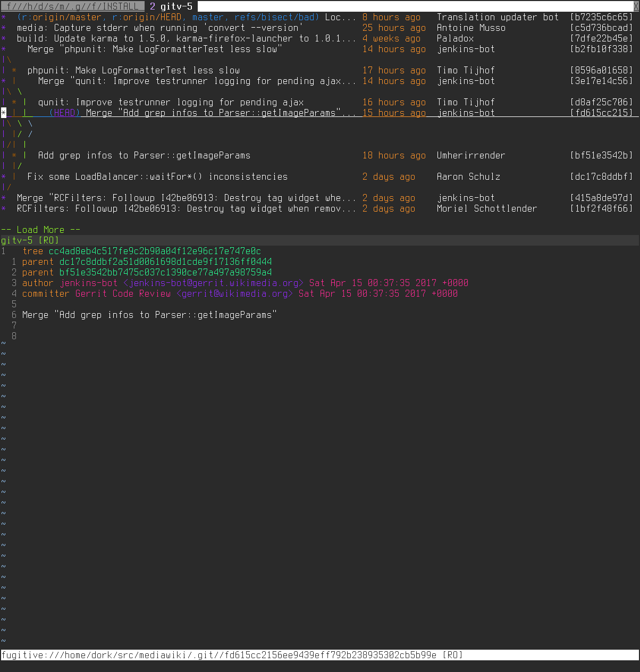Image resolution: width=640 pixels, height=672 pixels.
Task: Open merge commit 'phpunit: Make LogFormatterTest less slow' by jenkins-bot
Action: point(155,49)
